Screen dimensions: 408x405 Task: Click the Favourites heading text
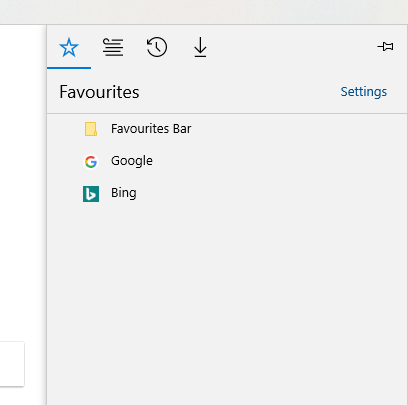point(99,92)
